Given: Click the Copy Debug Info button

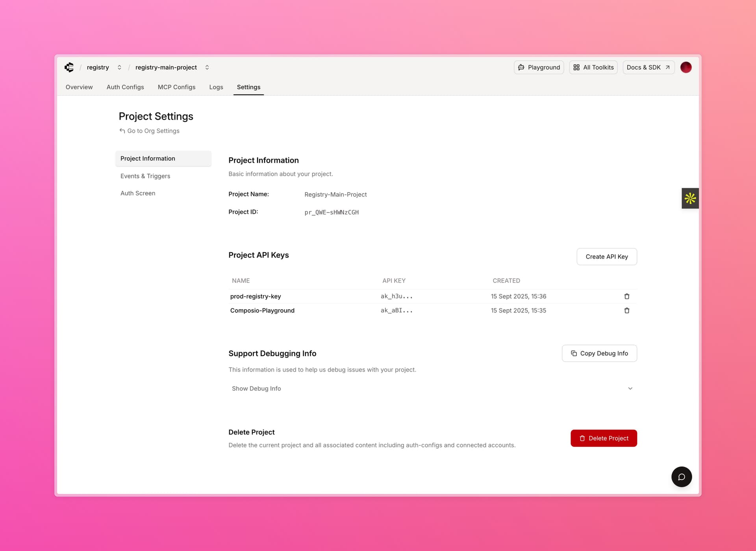Looking at the screenshot, I should click(x=599, y=353).
